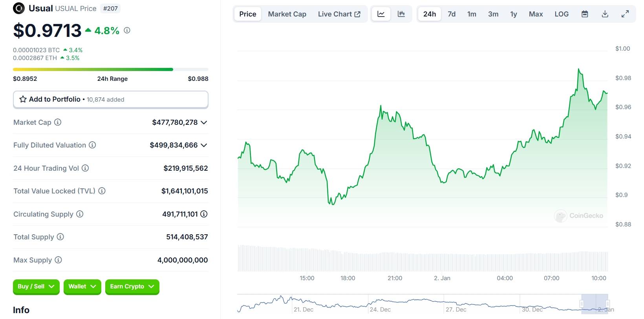This screenshot has width=644, height=319.
Task: Show Max Supply info icon
Action: pos(58,260)
